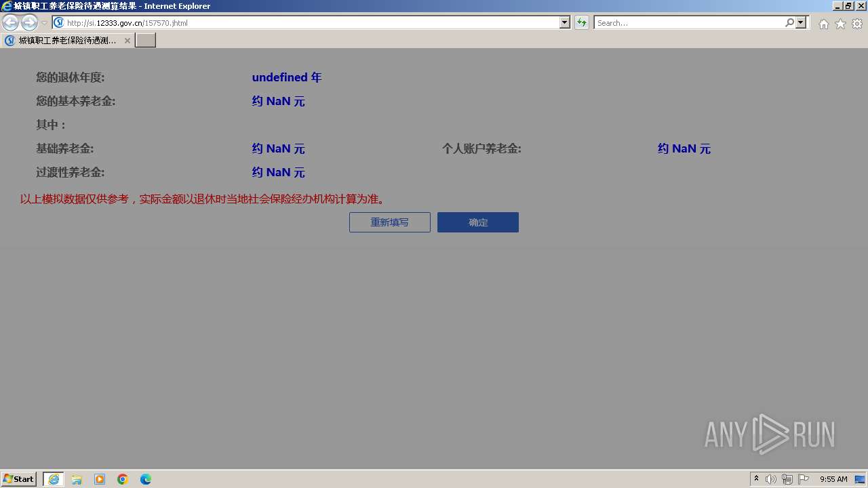Launch Chrome from the taskbar
The width and height of the screenshot is (868, 488).
(123, 479)
